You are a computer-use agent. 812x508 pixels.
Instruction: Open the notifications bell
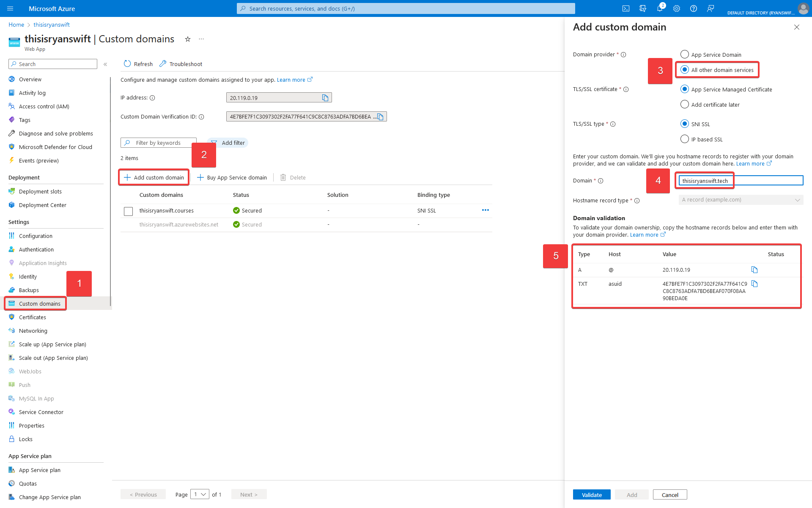[x=660, y=8]
